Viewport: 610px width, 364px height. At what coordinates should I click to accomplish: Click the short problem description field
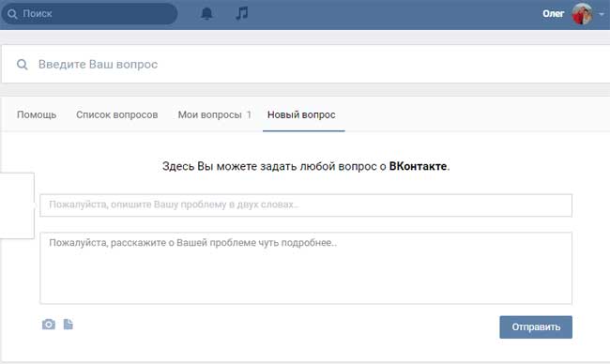[306, 205]
